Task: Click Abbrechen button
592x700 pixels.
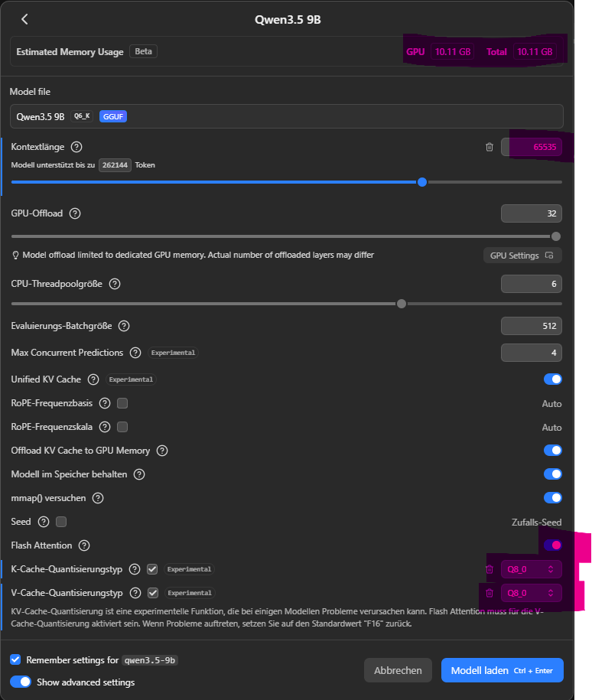Action: (x=398, y=670)
